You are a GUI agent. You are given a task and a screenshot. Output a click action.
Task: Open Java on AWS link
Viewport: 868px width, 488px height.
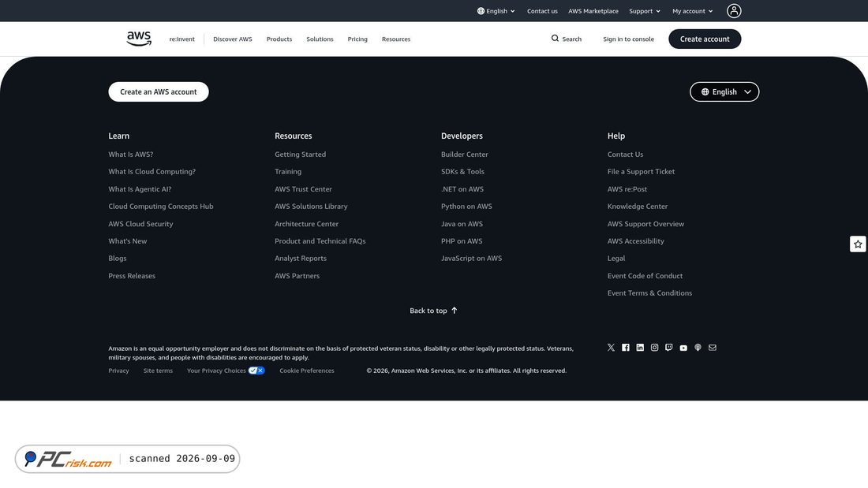[462, 224]
